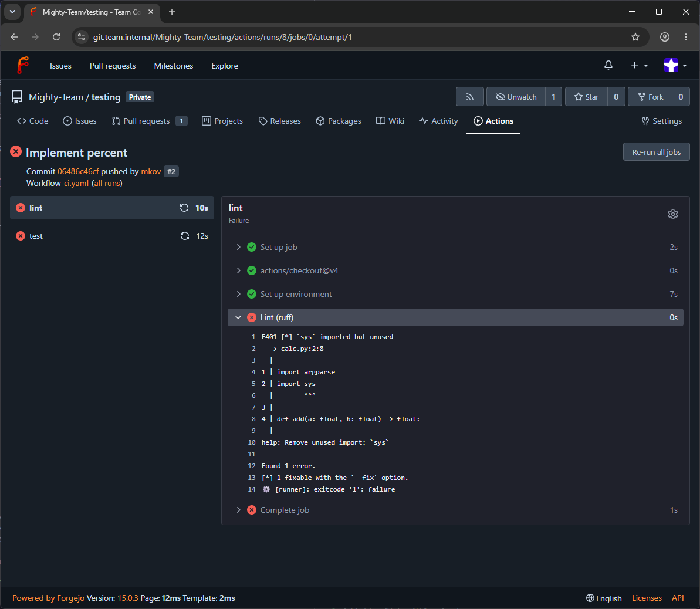This screenshot has width=700, height=609.
Task: Select the test job in the list
Action: (112, 236)
